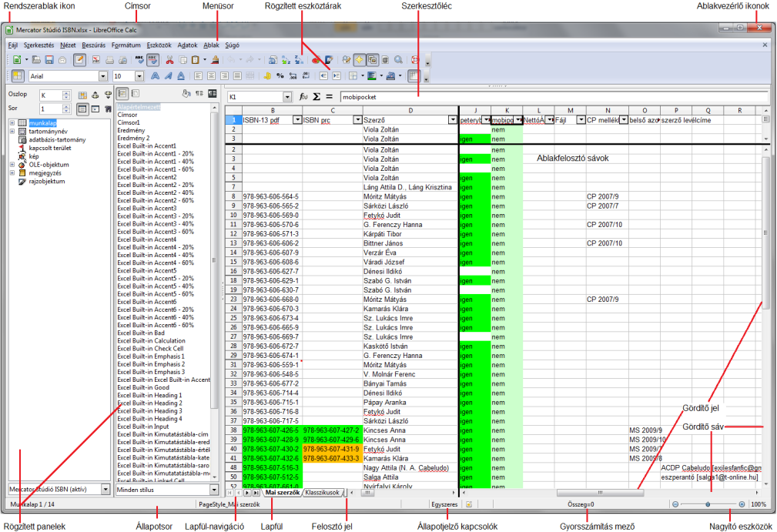Open the Arial font name dropdown

tap(103, 76)
